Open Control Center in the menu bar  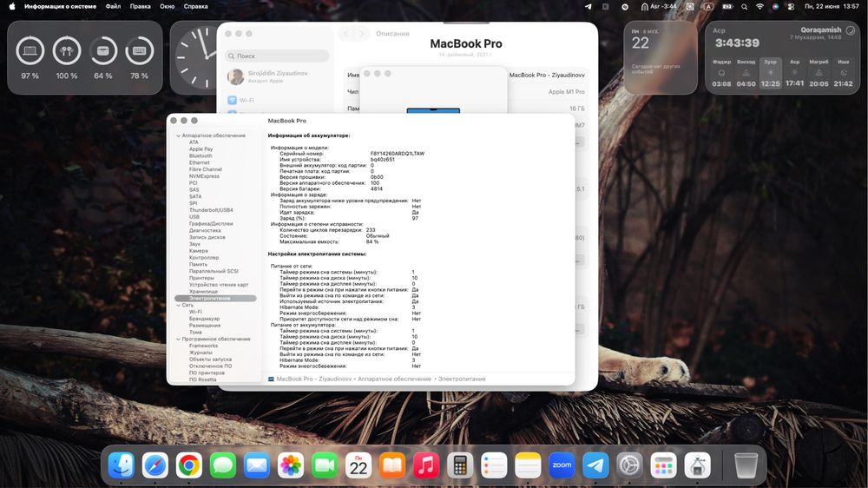click(x=791, y=7)
